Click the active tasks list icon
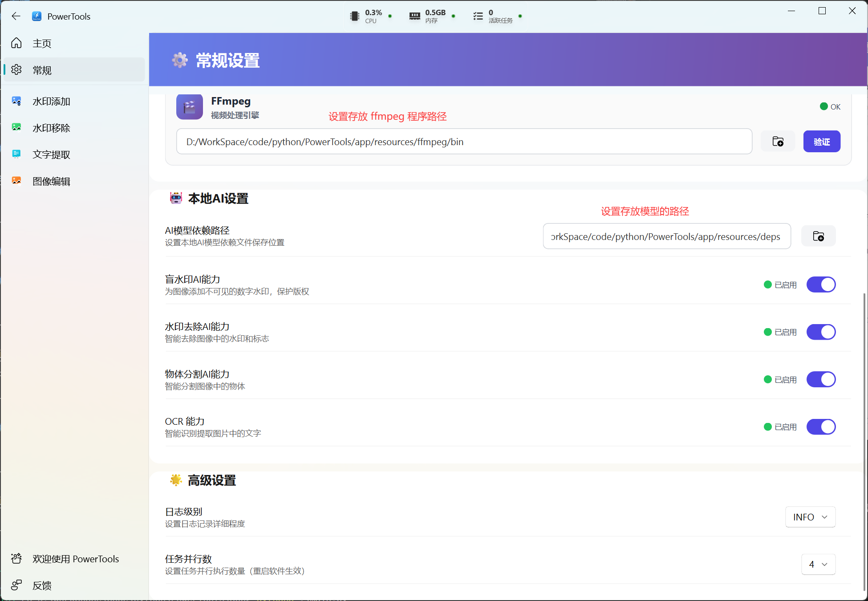The image size is (868, 601). click(478, 16)
